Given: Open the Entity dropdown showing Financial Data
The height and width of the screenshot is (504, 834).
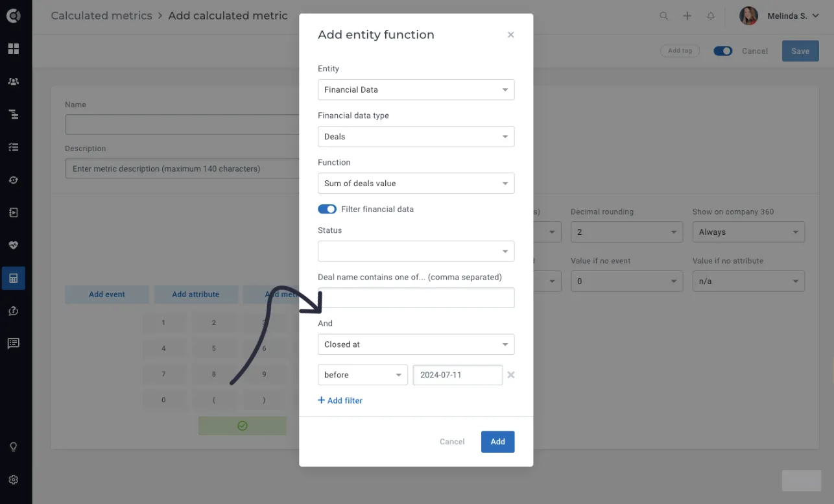Looking at the screenshot, I should tap(416, 90).
